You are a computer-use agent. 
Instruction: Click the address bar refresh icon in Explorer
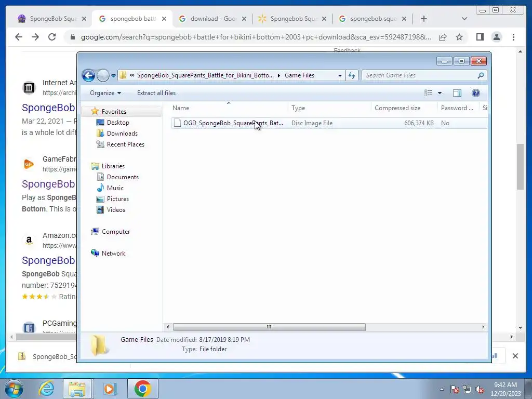pos(352,75)
